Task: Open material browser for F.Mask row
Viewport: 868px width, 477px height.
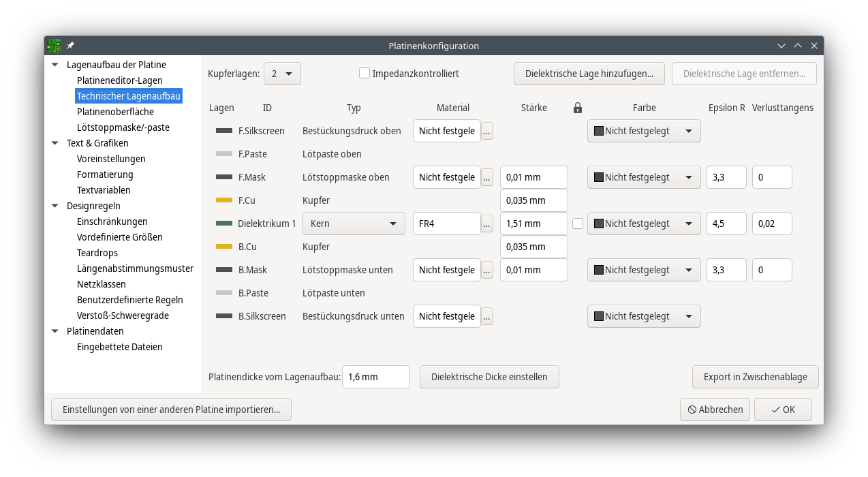Action: tap(487, 177)
